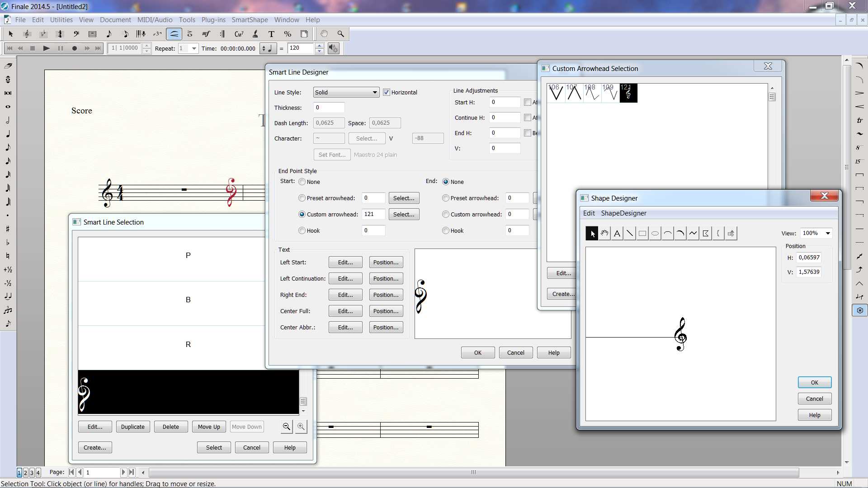Select the Hand Grabber tool in Shape Designer
This screenshot has height=488, width=868.
tap(604, 234)
